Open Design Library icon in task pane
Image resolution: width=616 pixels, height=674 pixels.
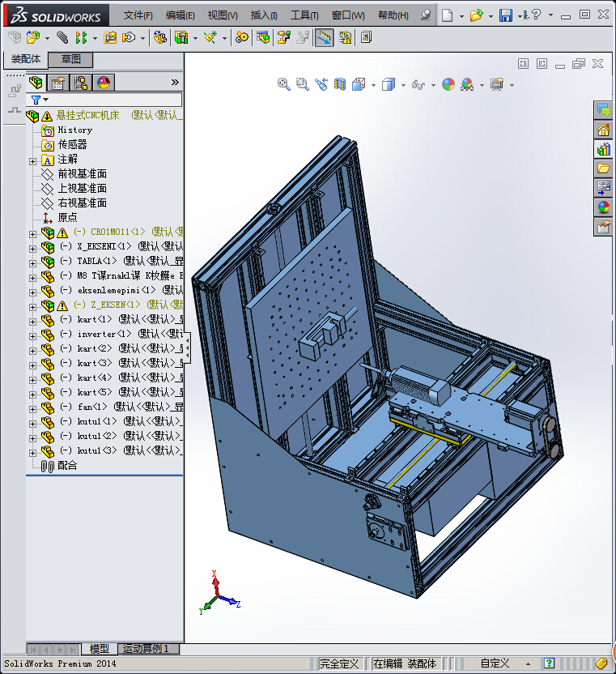pyautogui.click(x=603, y=149)
